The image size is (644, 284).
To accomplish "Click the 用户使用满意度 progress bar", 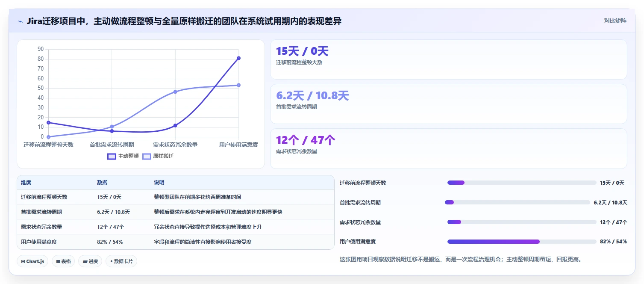I will pos(522,242).
